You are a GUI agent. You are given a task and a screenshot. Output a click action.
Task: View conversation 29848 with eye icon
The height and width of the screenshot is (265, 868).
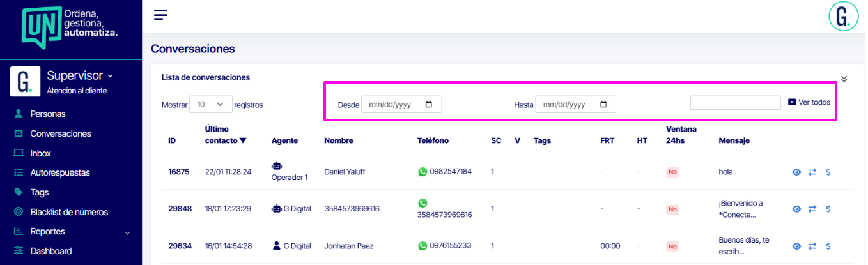point(796,209)
